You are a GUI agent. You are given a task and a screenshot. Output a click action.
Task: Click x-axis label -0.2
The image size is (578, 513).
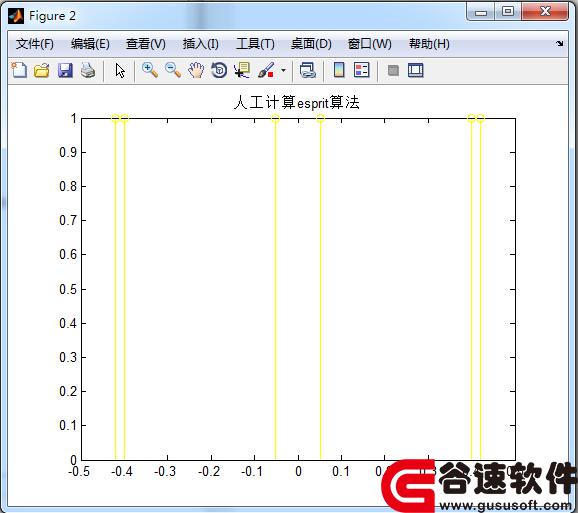tap(209, 471)
